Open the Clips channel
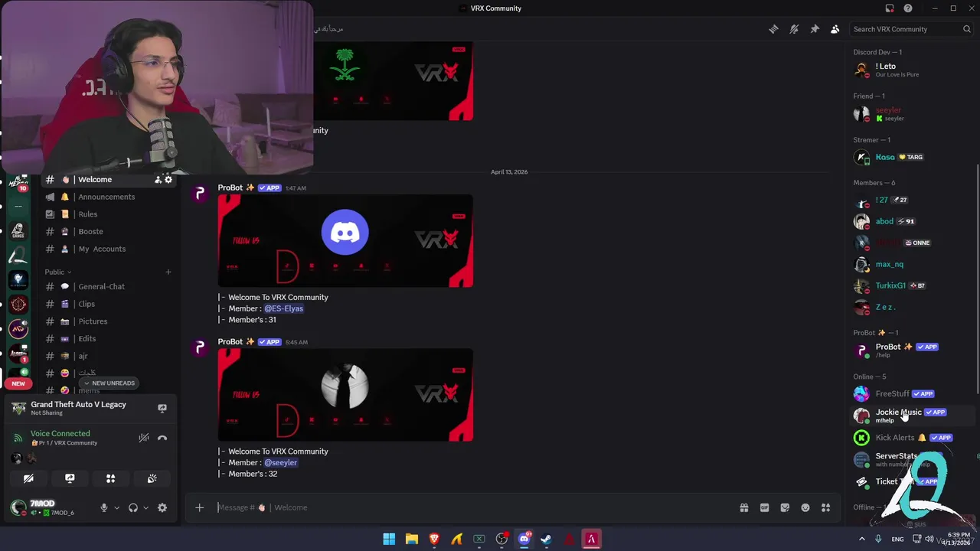980x551 pixels. point(107,304)
